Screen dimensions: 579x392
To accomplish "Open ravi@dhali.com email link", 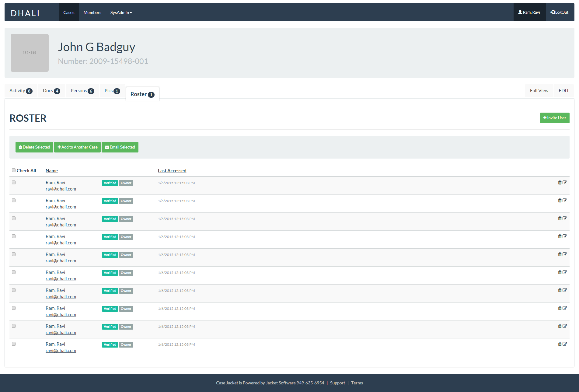I will (x=61, y=189).
